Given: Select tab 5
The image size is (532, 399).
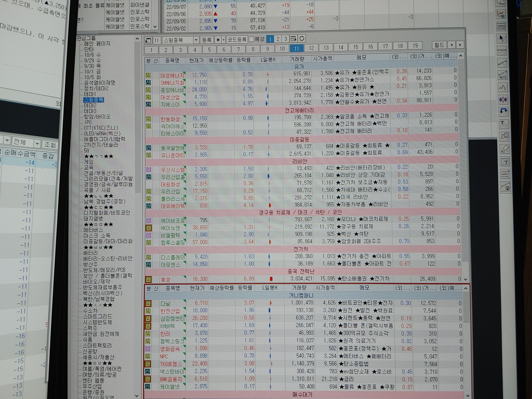Looking at the screenshot, I should (209, 50).
